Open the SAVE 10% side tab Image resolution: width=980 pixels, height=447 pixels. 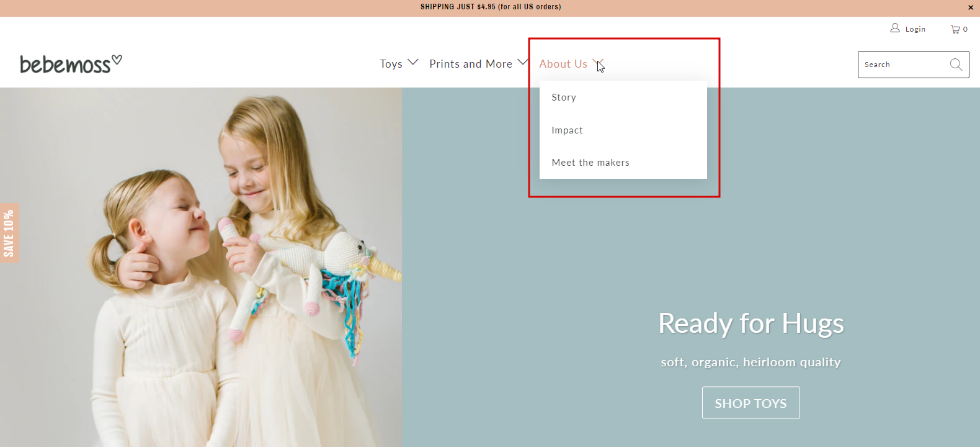[x=9, y=233]
